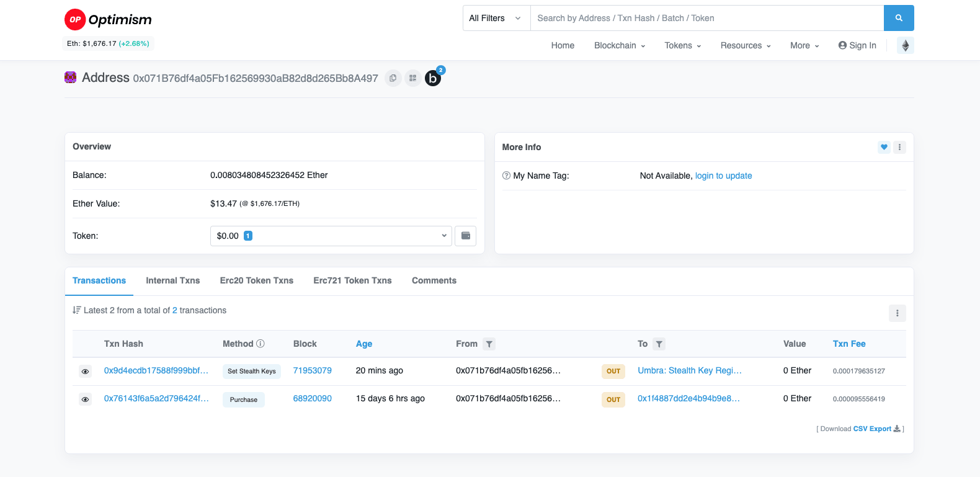Click From address in Set Stealth Keys row
The width and height of the screenshot is (980, 477).
point(509,370)
